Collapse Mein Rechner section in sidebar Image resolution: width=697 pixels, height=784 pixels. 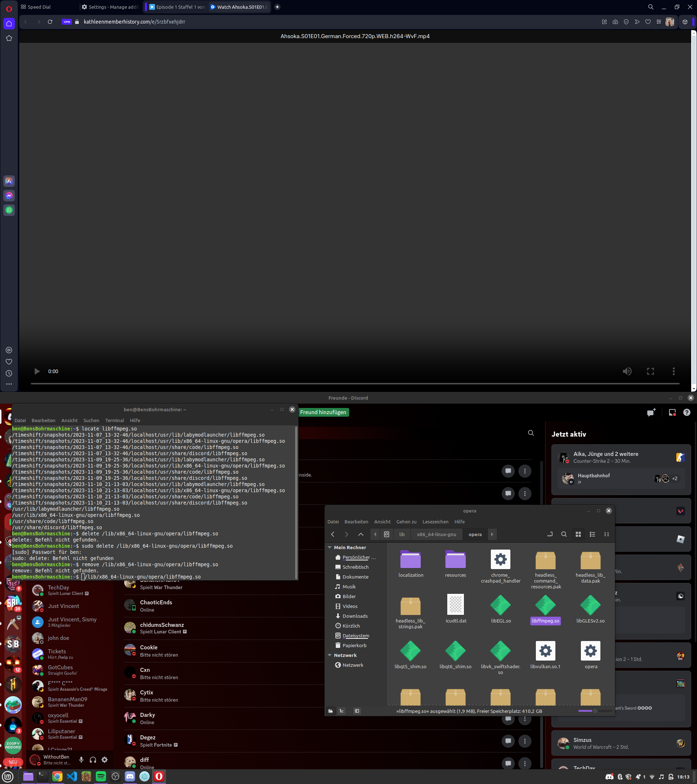coord(330,547)
